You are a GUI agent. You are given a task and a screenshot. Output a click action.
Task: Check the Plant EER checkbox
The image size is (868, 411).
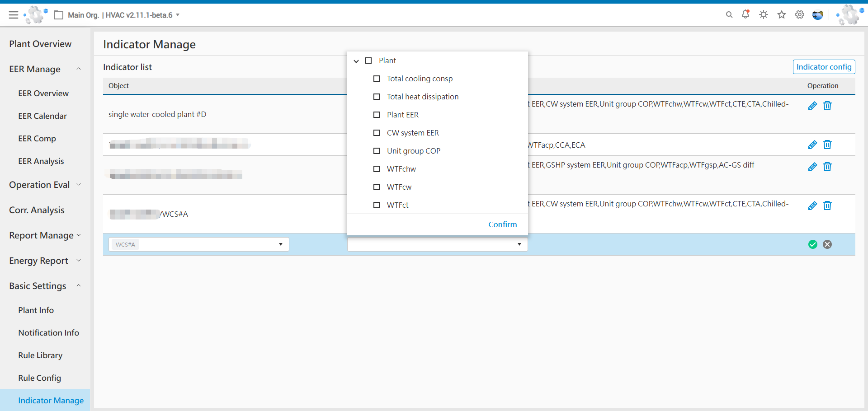[x=377, y=115]
